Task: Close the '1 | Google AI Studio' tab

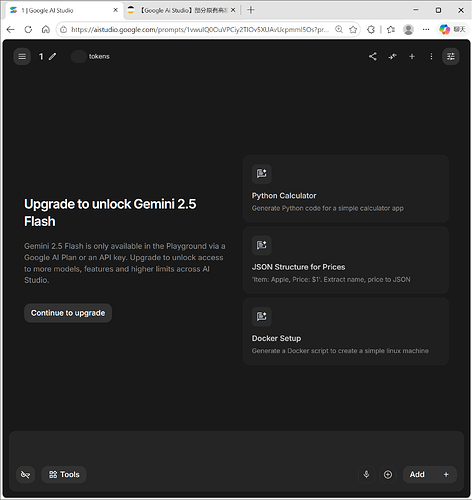Action: 116,10
